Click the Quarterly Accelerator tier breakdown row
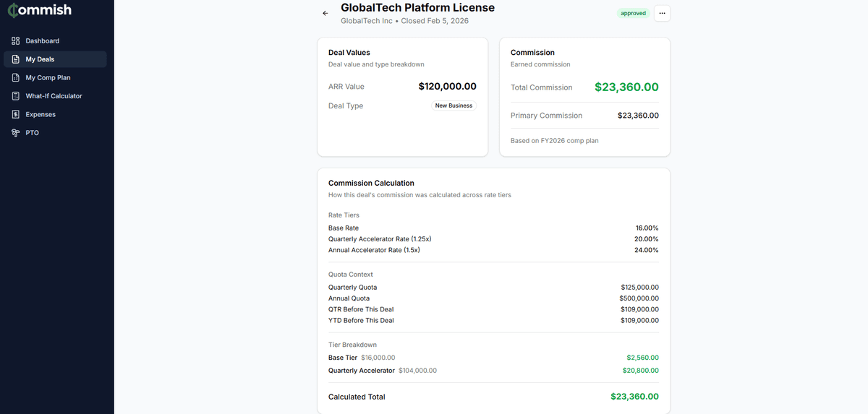The image size is (868, 414). (362, 371)
